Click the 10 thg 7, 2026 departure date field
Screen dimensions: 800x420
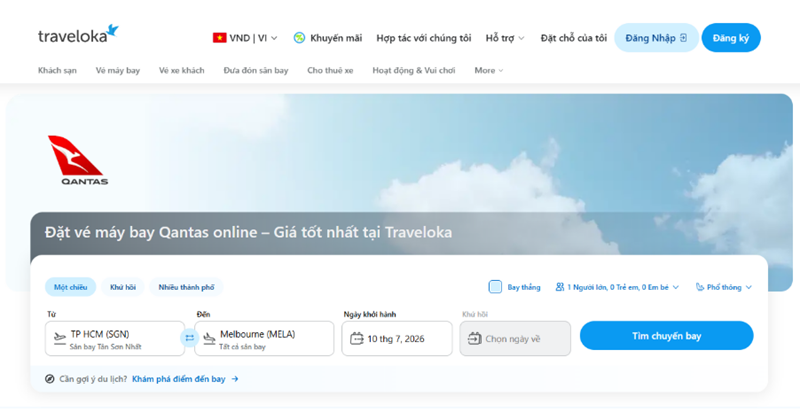397,338
